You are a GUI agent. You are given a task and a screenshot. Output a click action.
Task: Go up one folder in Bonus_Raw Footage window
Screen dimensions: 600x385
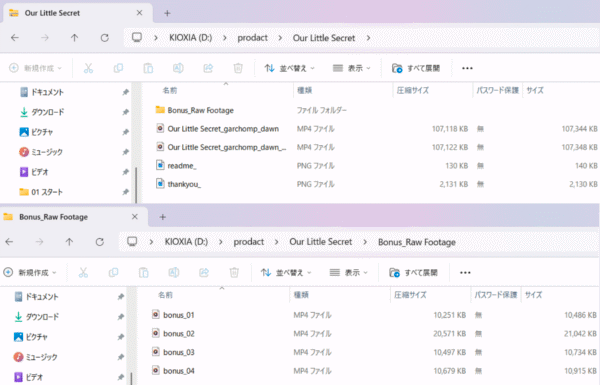tap(69, 242)
